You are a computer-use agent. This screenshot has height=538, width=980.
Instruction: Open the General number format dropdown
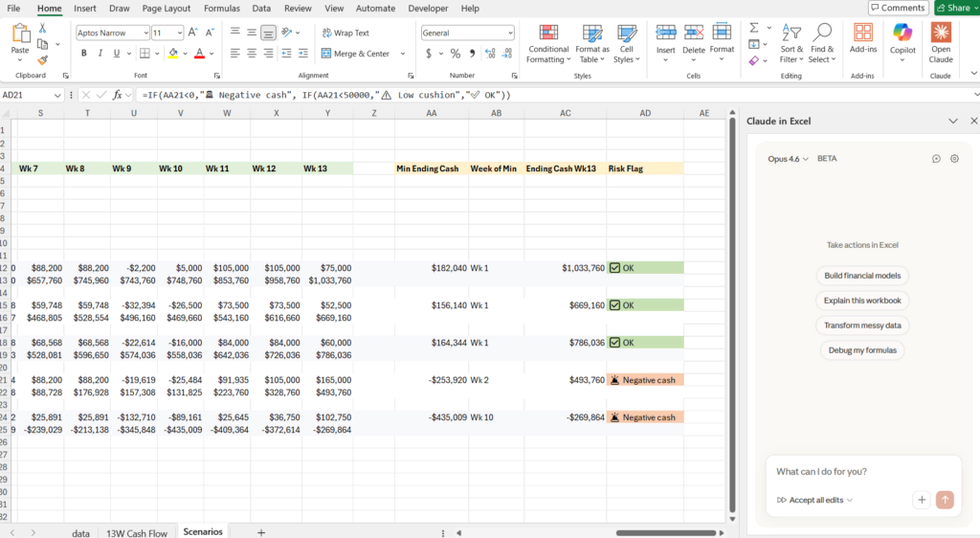click(x=510, y=33)
